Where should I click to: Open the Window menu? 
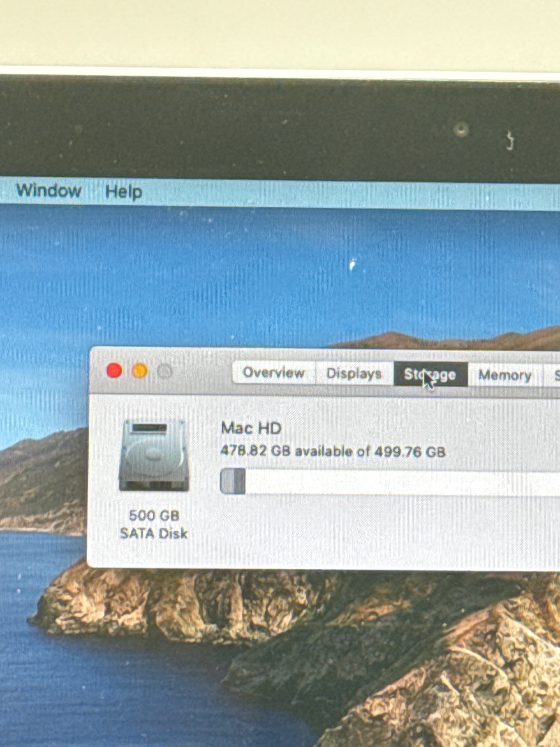coord(49,191)
